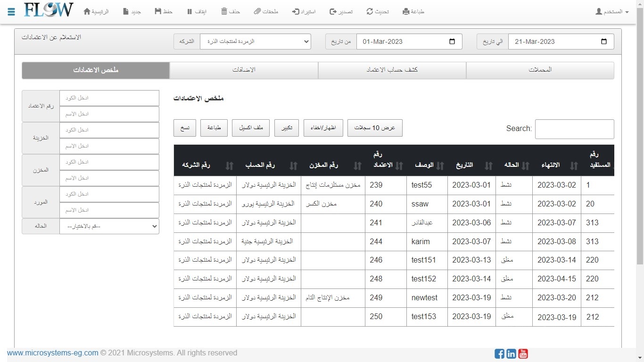Open the user المستخدم dropdown menu

(x=612, y=11)
